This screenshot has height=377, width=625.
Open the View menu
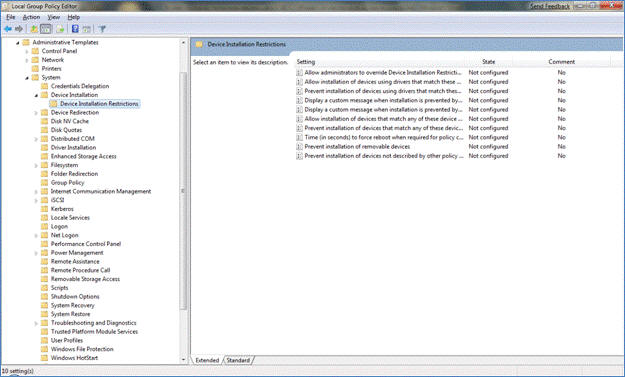(x=53, y=17)
